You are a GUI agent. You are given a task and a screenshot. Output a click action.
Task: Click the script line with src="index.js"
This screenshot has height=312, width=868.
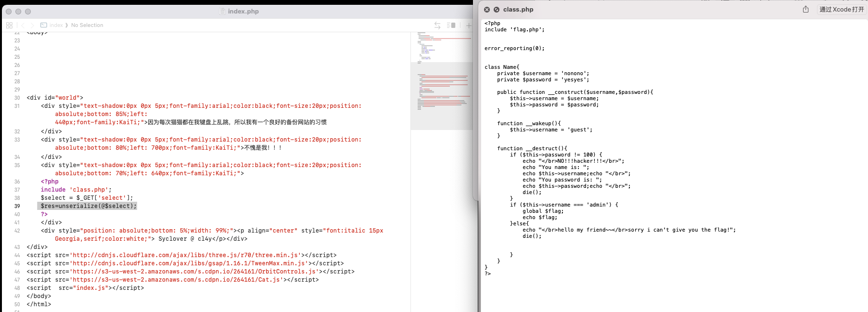click(85, 288)
